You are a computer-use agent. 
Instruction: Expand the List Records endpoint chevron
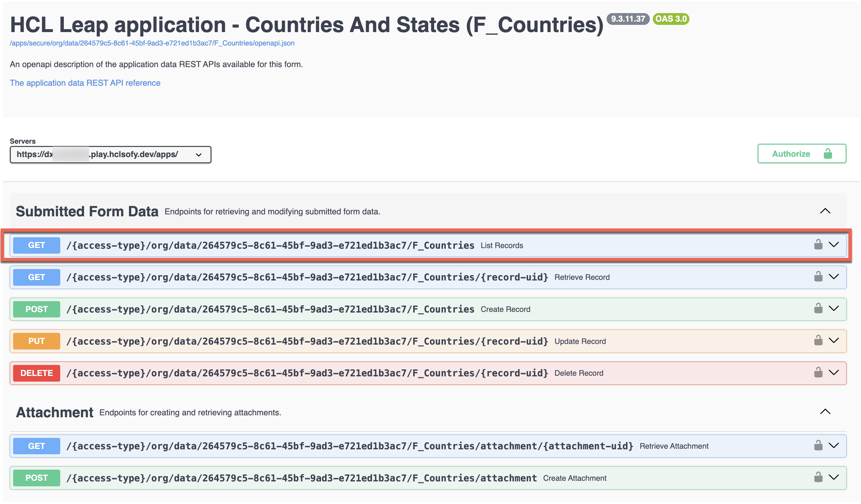coord(834,244)
